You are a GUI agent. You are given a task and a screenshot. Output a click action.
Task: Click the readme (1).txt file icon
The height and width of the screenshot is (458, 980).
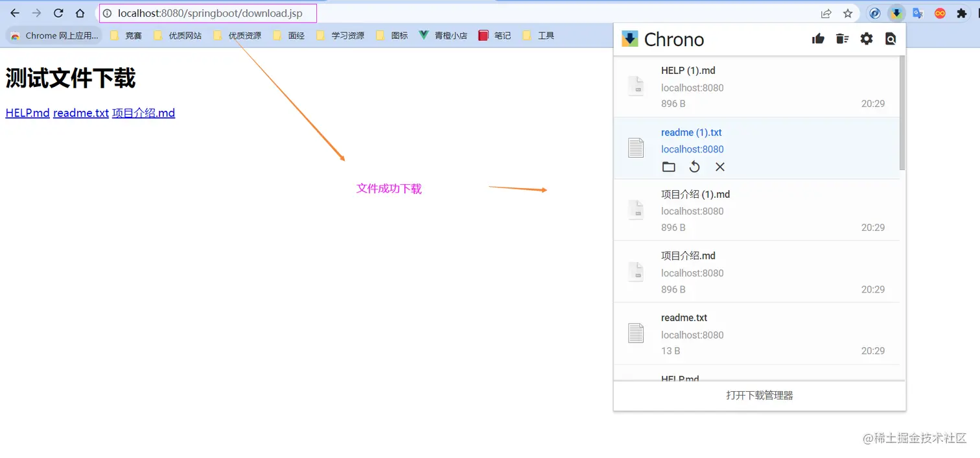[636, 148]
